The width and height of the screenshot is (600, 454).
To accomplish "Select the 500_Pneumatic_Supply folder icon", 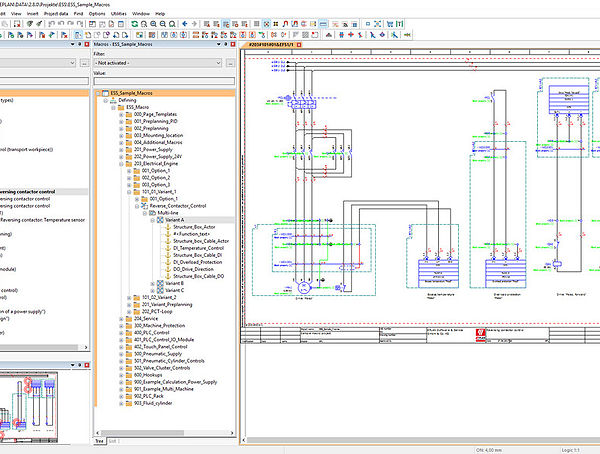I will point(127,354).
